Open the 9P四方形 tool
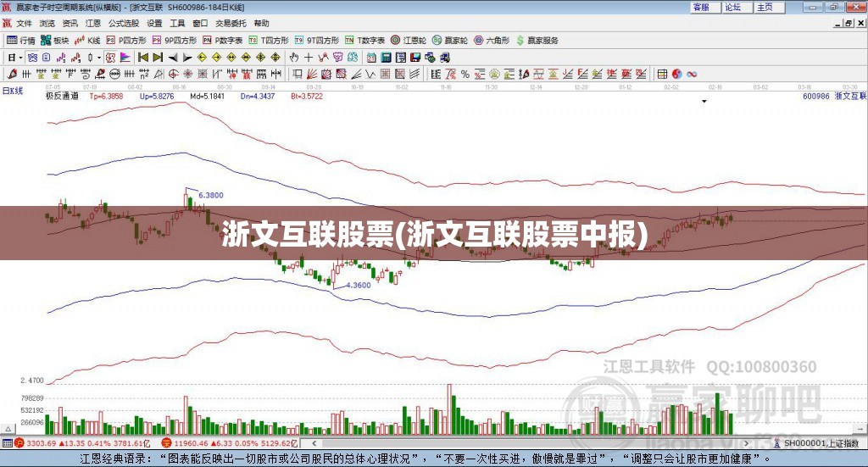 tap(175, 41)
